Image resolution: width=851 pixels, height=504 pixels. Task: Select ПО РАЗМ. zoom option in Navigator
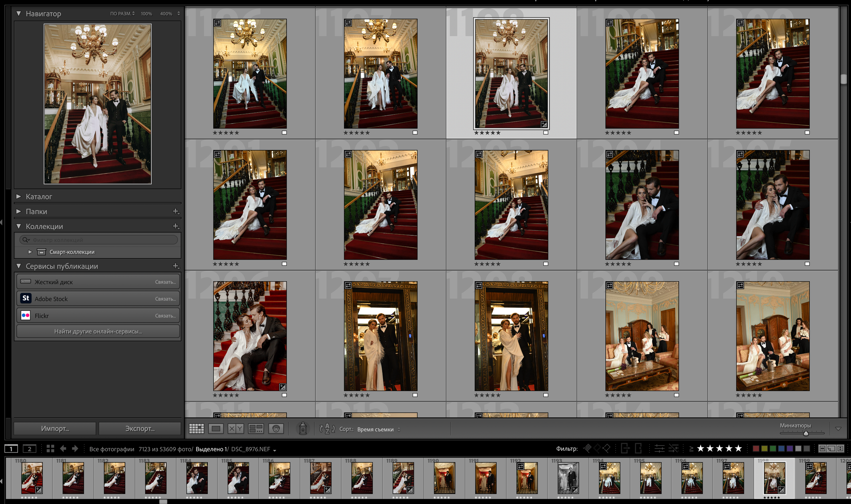(x=122, y=14)
